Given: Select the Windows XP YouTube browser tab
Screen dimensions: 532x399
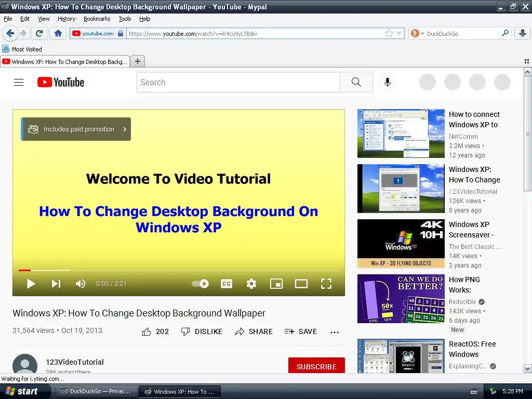Looking at the screenshot, I should coord(65,61).
